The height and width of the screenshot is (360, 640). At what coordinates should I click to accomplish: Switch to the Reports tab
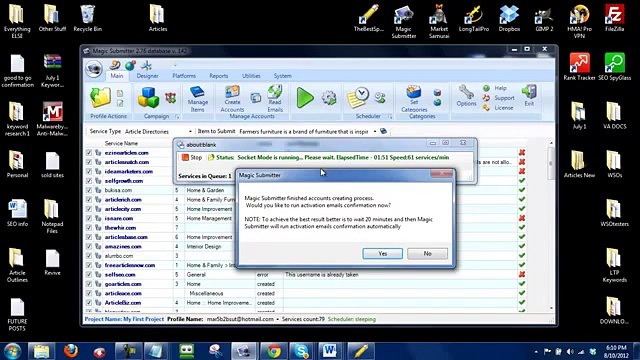coord(219,76)
